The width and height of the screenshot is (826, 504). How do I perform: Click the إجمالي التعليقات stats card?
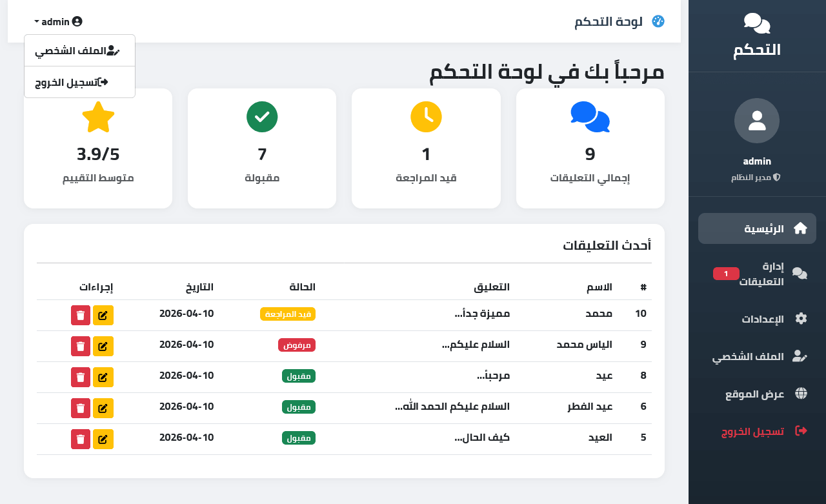coord(590,148)
